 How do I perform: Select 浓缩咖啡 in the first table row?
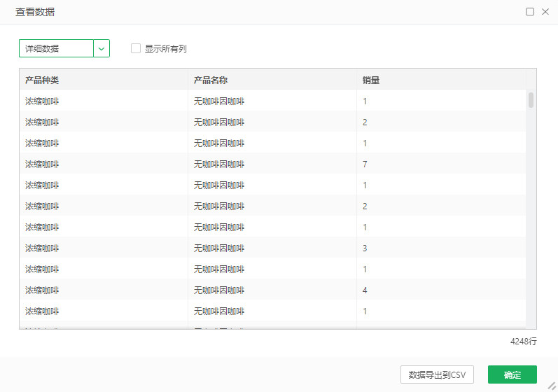[42, 101]
